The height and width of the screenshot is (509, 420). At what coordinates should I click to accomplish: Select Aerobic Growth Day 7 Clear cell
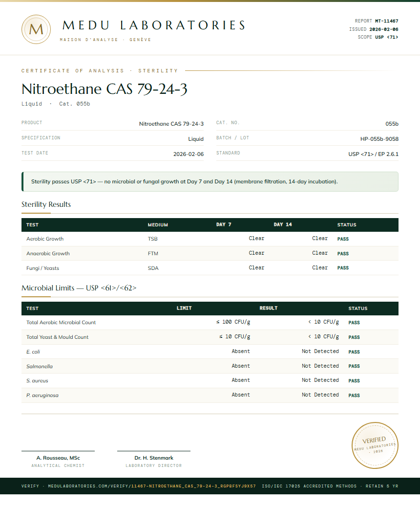click(x=256, y=239)
